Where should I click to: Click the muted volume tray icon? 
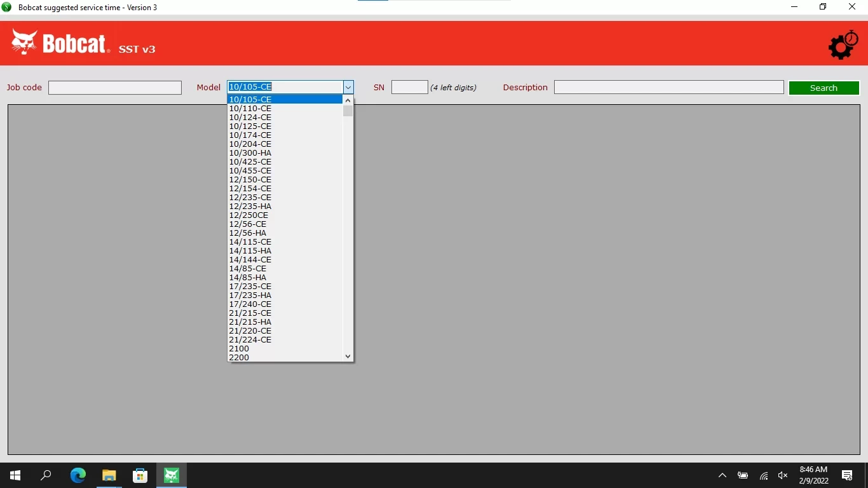783,475
